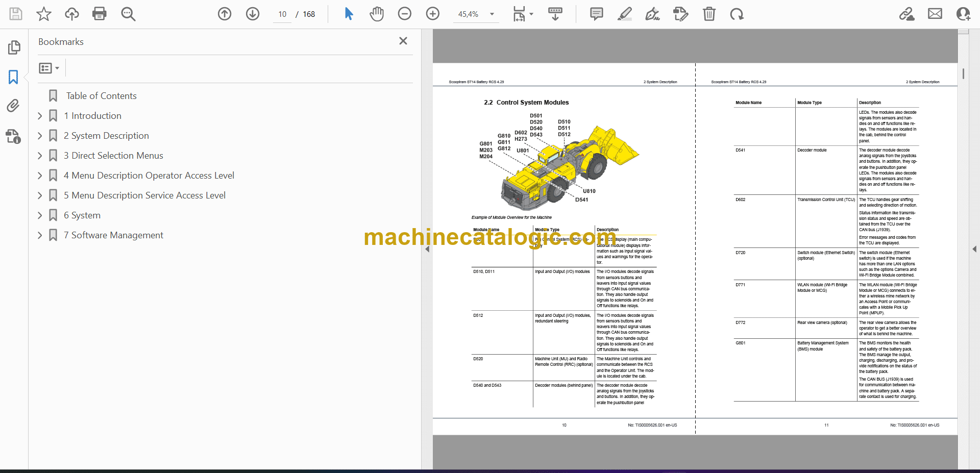This screenshot has height=473, width=980.
Task: Open the zoom level dropdown
Action: click(492, 14)
